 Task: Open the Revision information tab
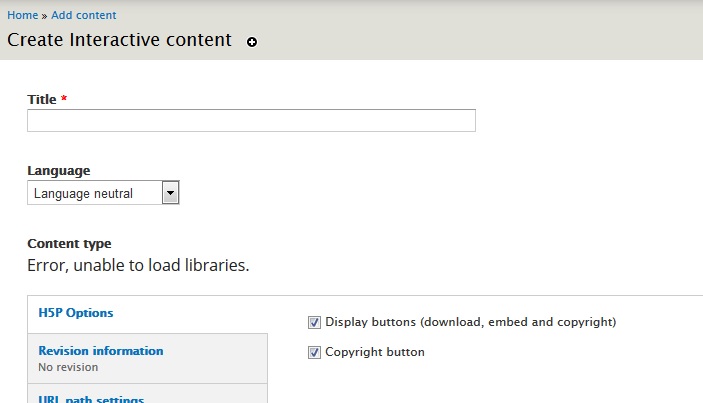101,351
